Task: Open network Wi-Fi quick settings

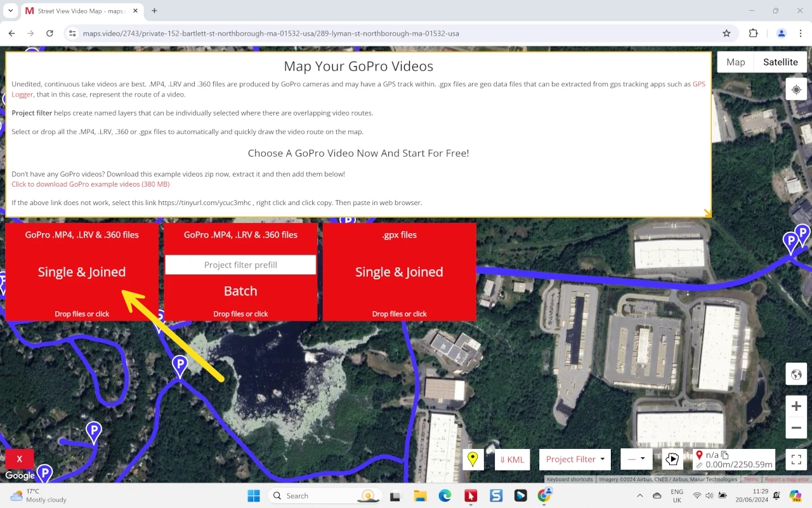Action: [697, 495]
